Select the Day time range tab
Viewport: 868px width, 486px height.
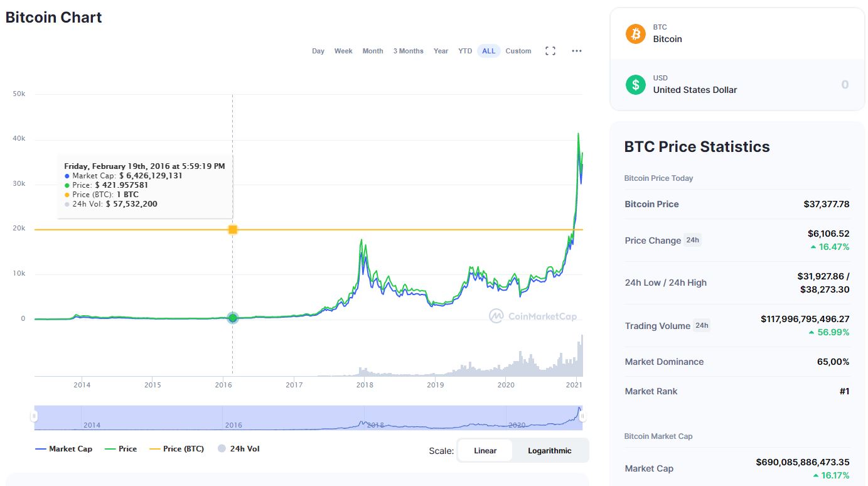point(318,51)
